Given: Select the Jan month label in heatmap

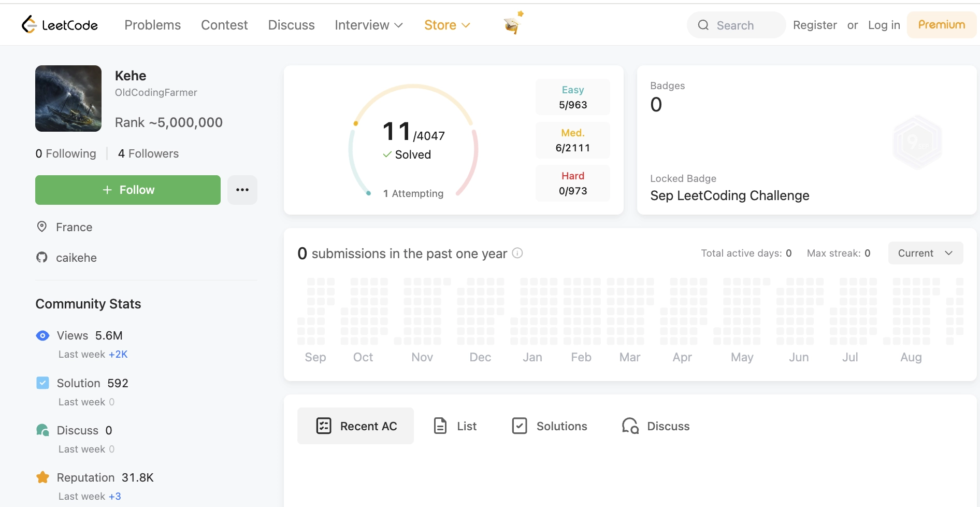Looking at the screenshot, I should click(x=532, y=357).
